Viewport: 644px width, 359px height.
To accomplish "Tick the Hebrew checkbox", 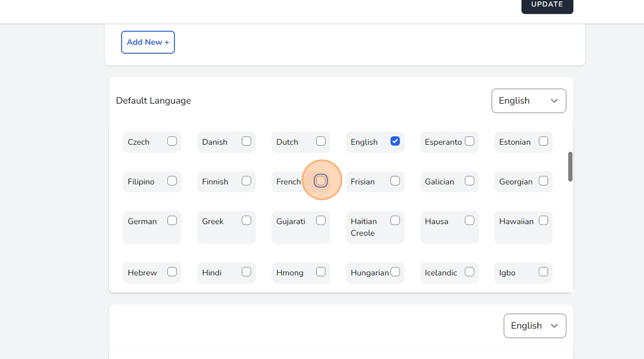I will click(x=172, y=272).
